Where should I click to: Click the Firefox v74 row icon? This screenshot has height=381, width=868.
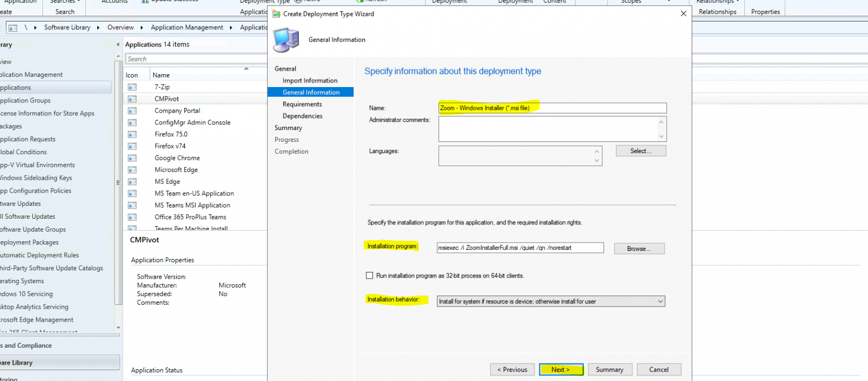coord(132,146)
